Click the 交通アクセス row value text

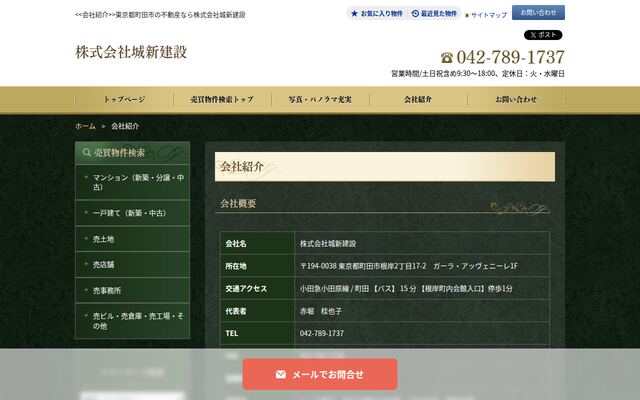pyautogui.click(x=406, y=289)
